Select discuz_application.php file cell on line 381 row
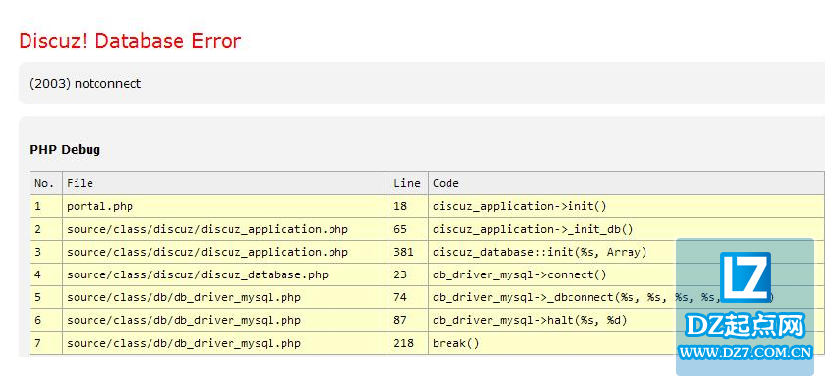 225,252
